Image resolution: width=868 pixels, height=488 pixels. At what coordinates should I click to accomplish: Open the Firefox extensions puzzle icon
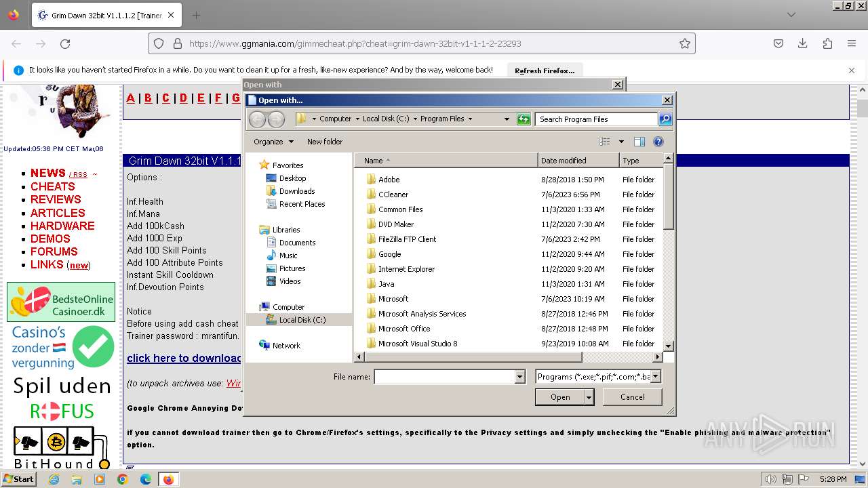coord(827,43)
